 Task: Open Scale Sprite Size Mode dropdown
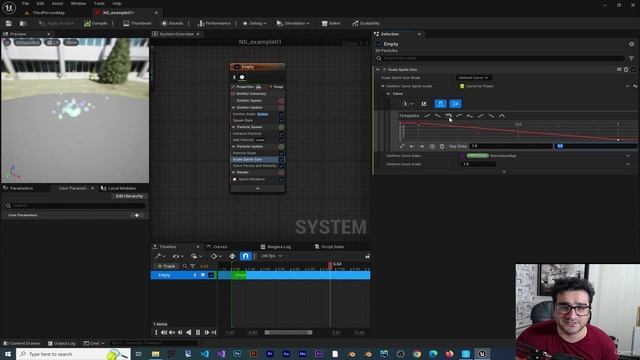[x=473, y=78]
